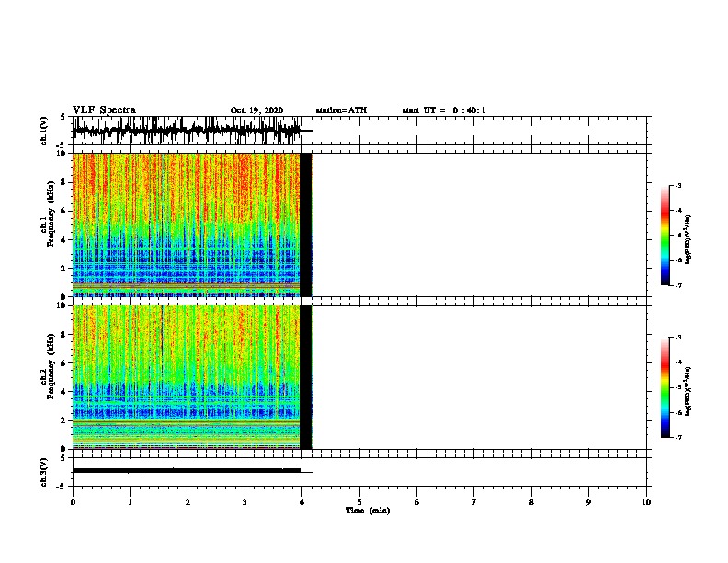Click time axis tick label "10"
The height and width of the screenshot is (563, 728).
point(646,502)
